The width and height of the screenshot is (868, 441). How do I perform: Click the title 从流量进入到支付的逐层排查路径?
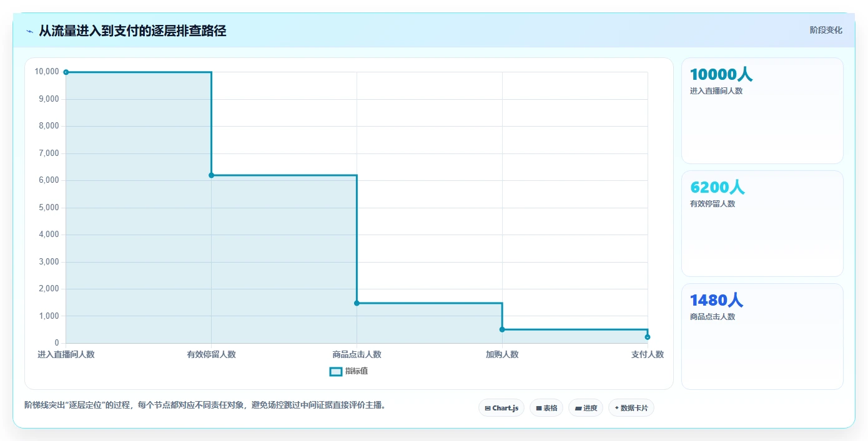click(132, 31)
